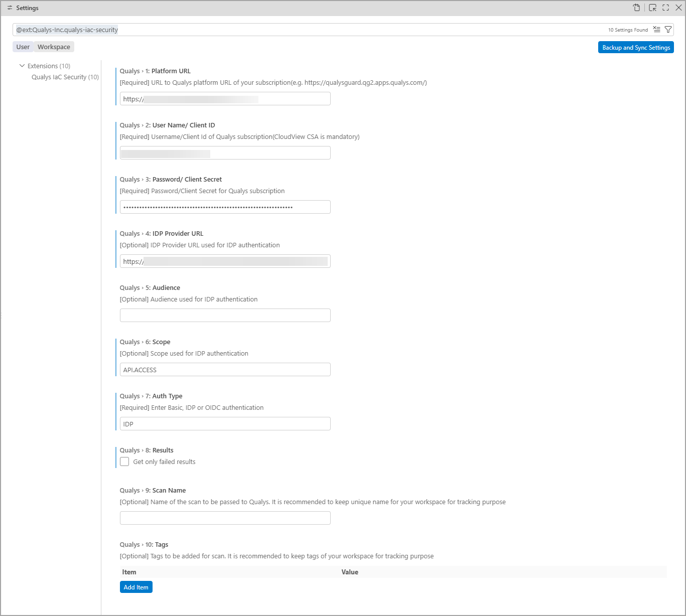Click the Audience input field
The height and width of the screenshot is (616, 686).
(x=225, y=316)
